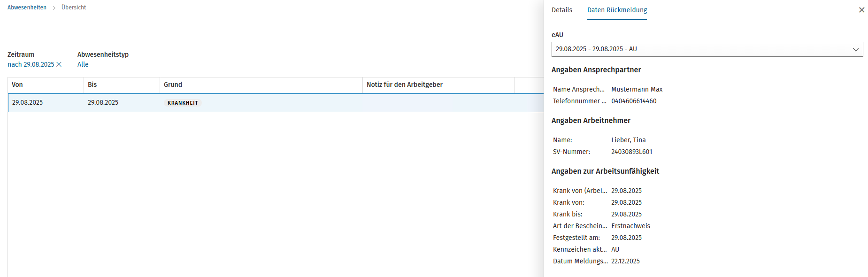Screen dimensions: 868x277
Task: Click the 'Angaben Ansprechpartner' heading
Action: 596,70
